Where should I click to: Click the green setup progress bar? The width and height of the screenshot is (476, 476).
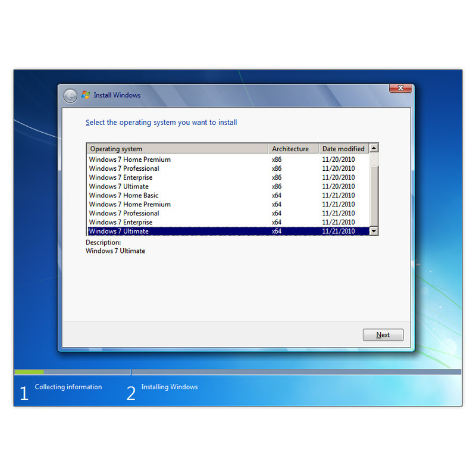click(29, 372)
